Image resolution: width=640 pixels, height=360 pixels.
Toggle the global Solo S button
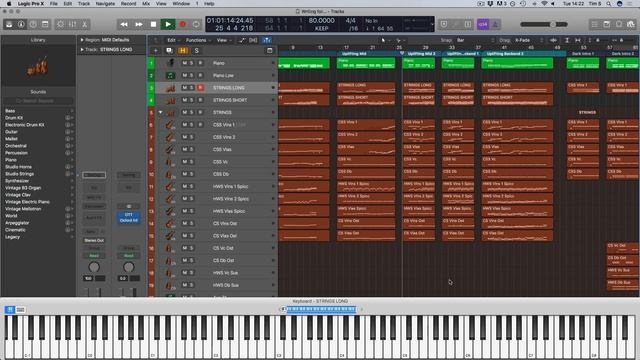click(x=196, y=51)
